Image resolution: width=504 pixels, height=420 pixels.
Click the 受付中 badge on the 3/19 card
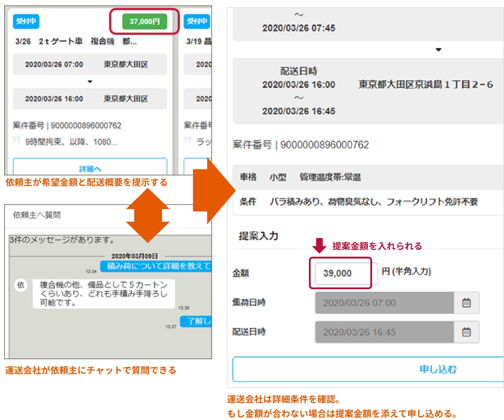point(197,21)
